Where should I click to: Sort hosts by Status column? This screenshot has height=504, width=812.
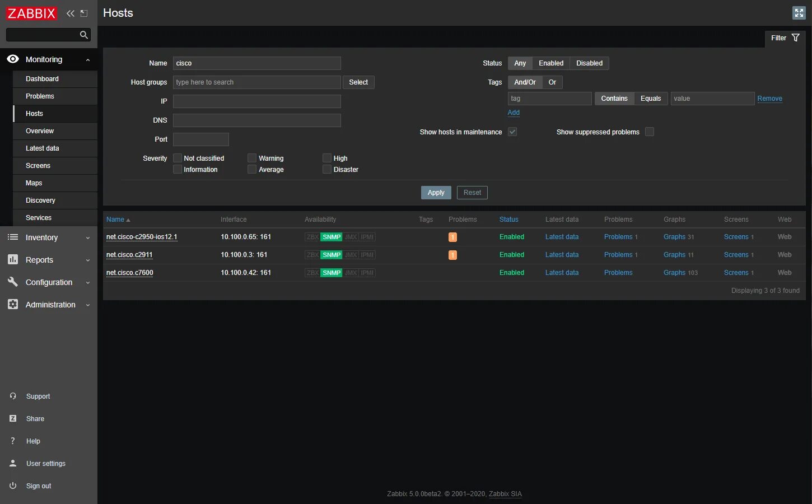(x=508, y=220)
